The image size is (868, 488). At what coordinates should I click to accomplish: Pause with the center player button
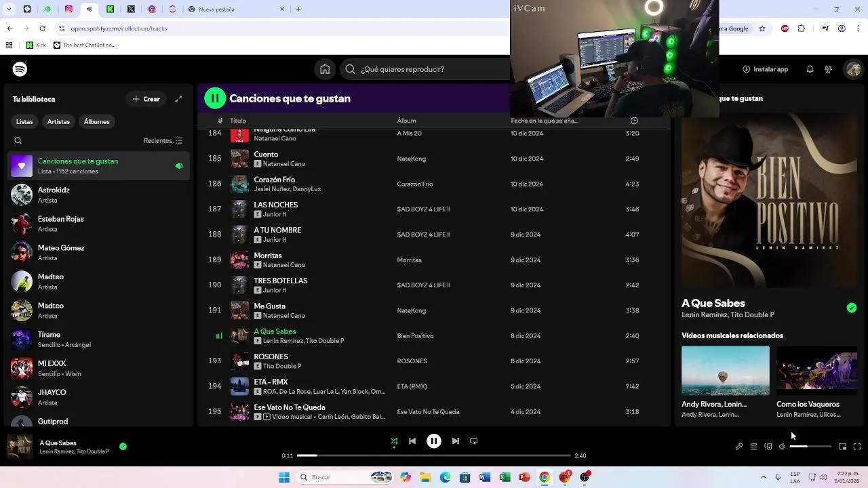[x=434, y=441]
